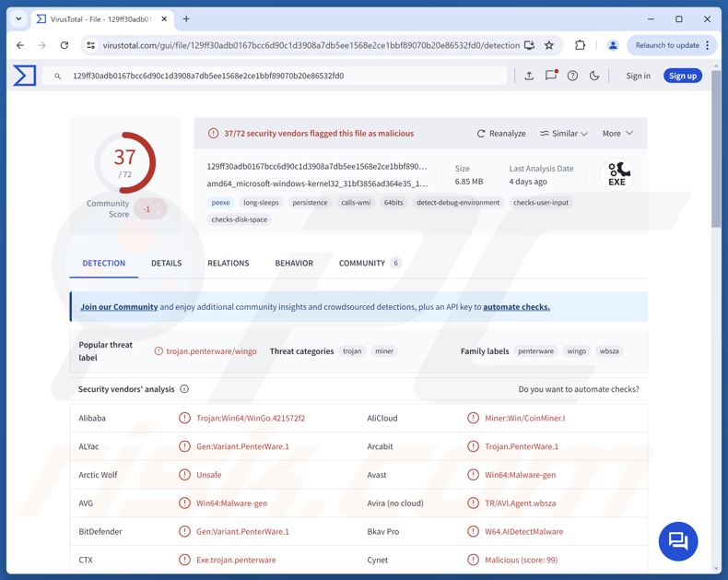Click Cynet Malicious (score: 99) result
Image resolution: width=728 pixels, height=580 pixels.
521,560
